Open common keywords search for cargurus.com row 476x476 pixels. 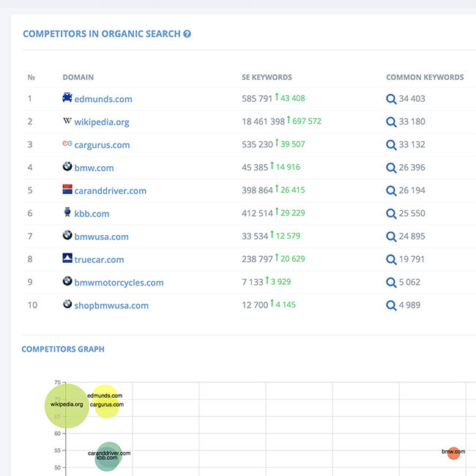[391, 144]
